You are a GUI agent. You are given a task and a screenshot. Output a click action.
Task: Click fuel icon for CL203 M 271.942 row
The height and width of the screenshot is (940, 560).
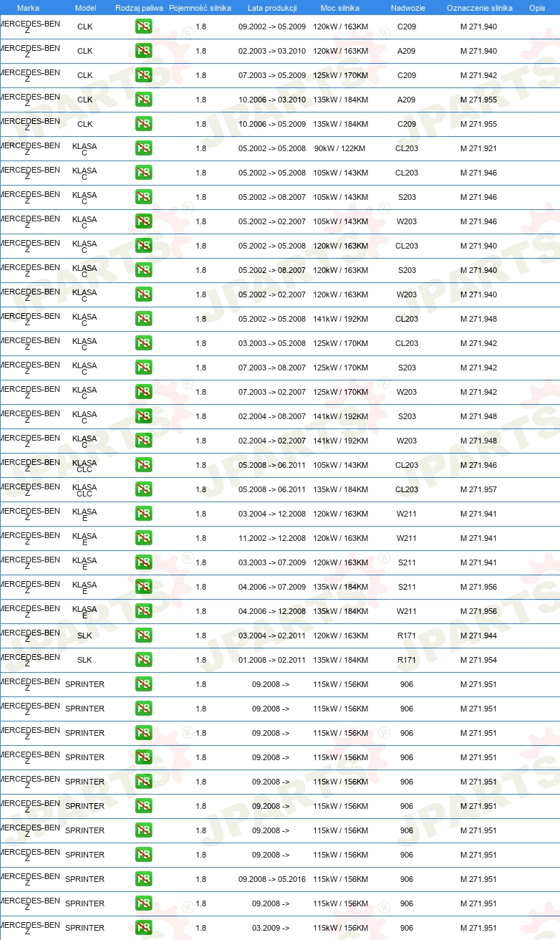point(143,344)
